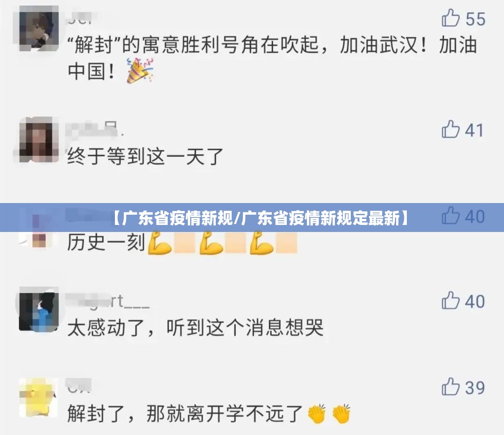Open avatar of first commenter
This screenshot has width=504, height=435.
[39, 28]
